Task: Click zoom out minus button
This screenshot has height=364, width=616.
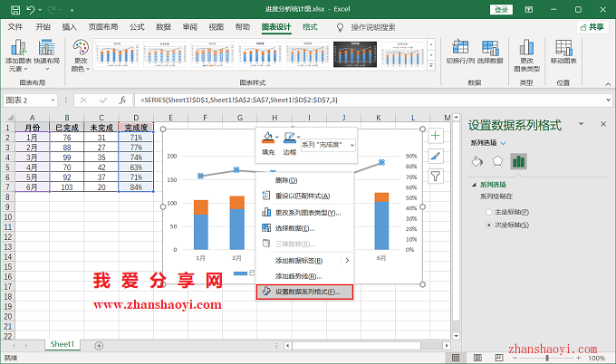Action: 515,358
